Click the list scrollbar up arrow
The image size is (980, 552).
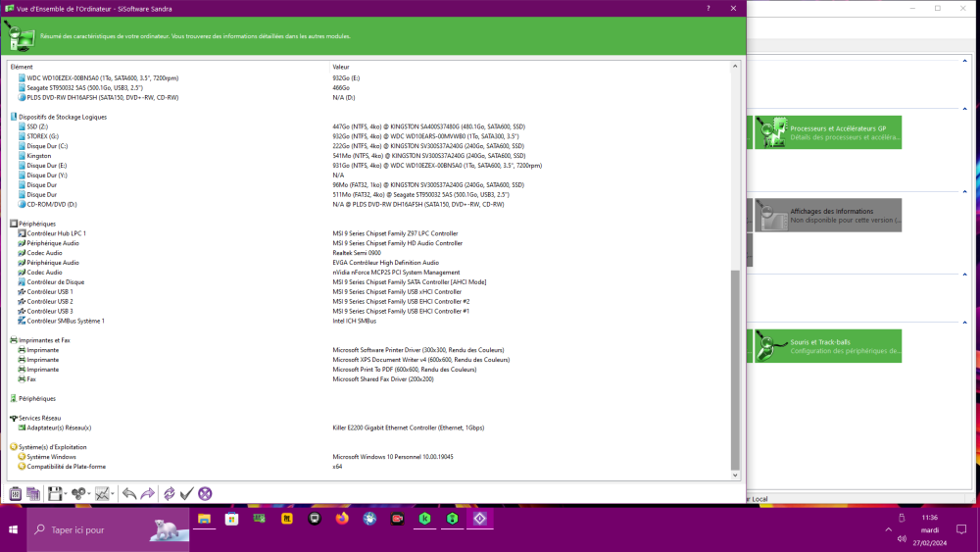tap(735, 67)
